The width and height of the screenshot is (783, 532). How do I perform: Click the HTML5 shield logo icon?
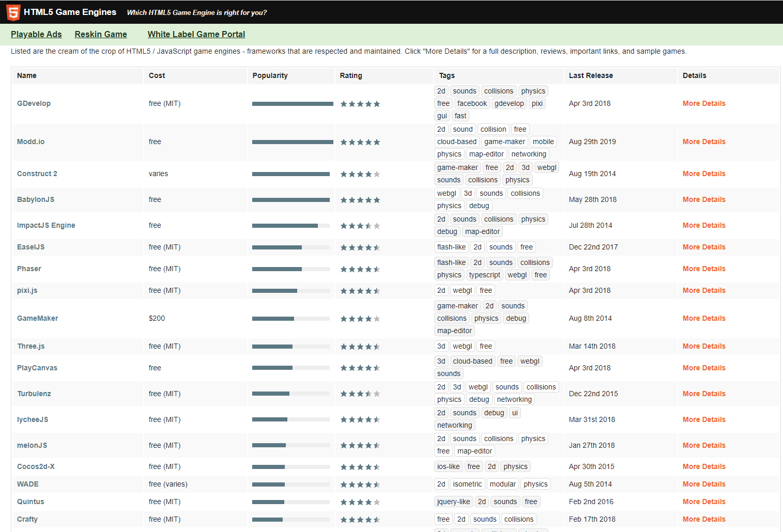tap(13, 12)
